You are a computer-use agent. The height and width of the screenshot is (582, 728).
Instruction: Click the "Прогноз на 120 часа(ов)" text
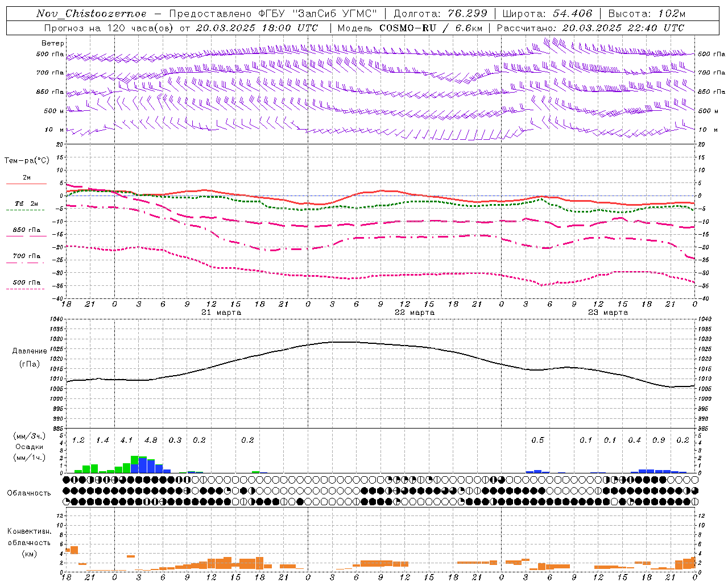pos(109,28)
